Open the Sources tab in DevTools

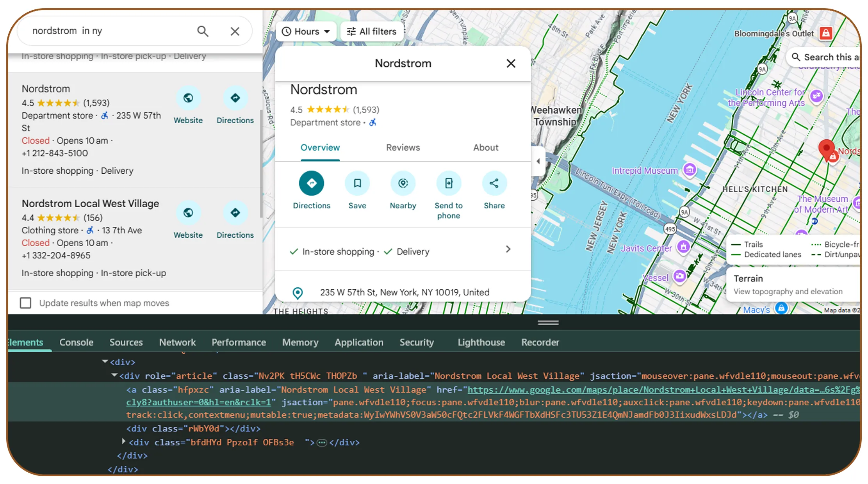[x=126, y=342]
